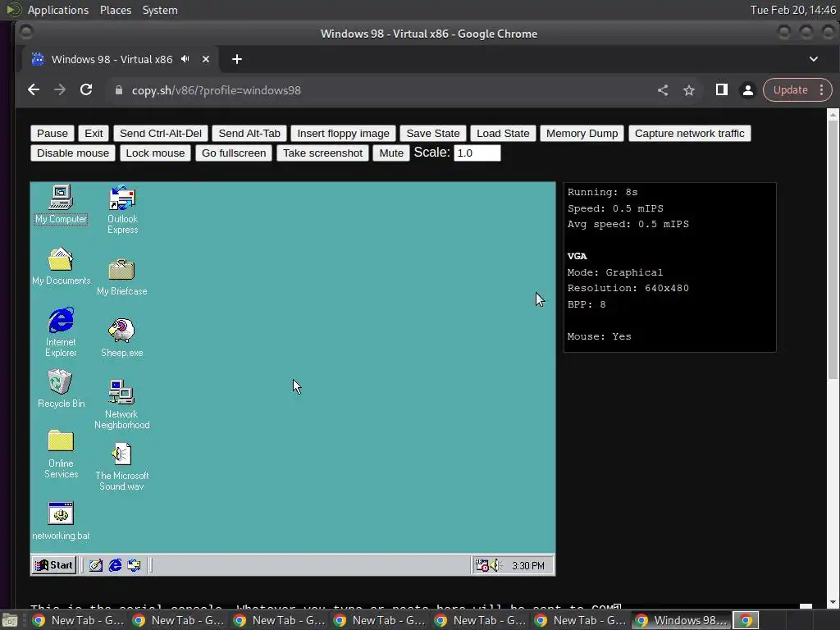
Task: Click Lock mouse button
Action: 155,153
